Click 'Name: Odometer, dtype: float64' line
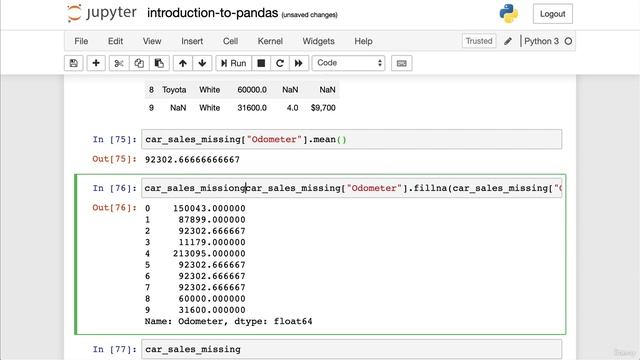 tap(229, 322)
